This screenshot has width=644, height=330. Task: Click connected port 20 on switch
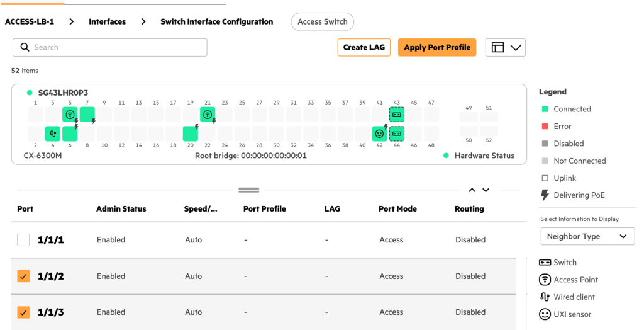point(190,134)
